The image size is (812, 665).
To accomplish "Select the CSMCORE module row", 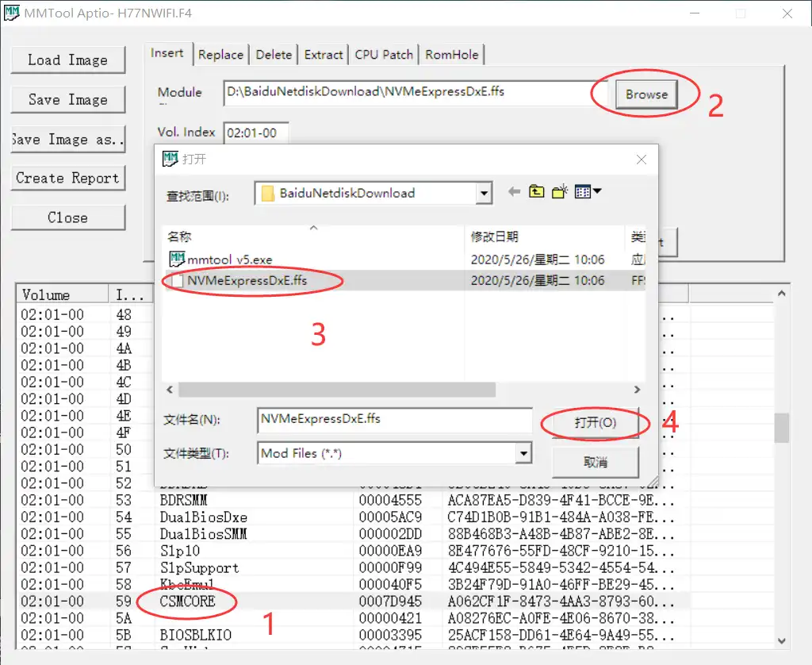I will coord(186,602).
